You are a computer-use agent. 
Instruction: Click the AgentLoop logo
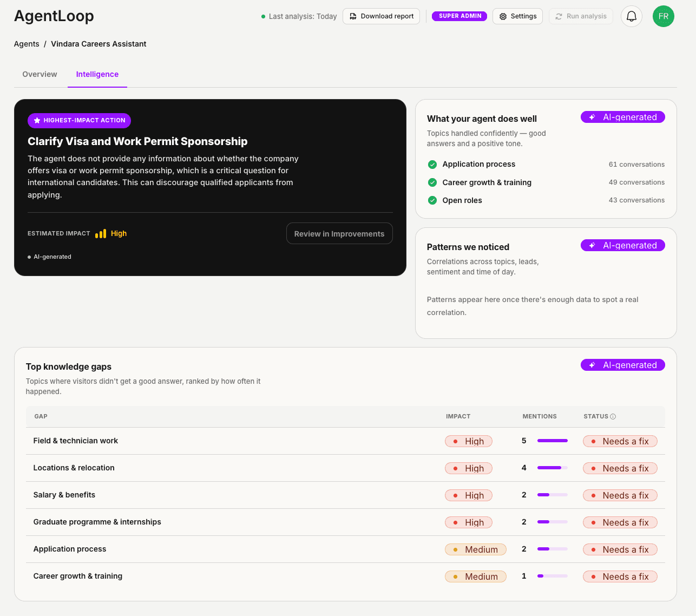(54, 16)
